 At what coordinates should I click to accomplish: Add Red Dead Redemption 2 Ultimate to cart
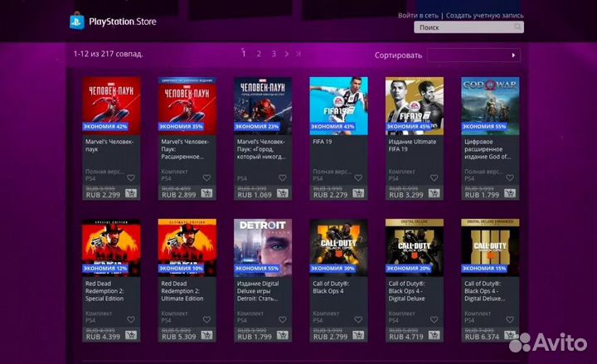point(206,336)
